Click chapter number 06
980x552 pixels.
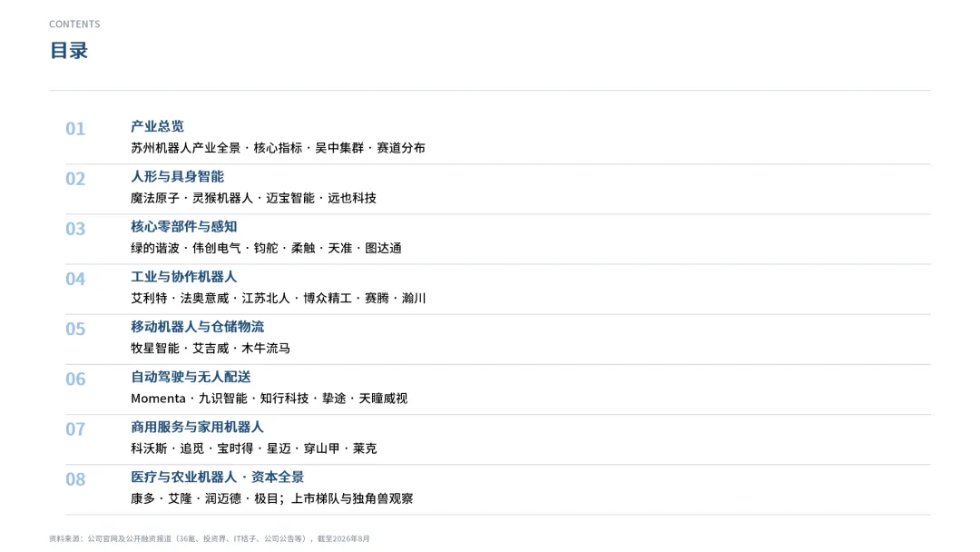click(x=75, y=379)
